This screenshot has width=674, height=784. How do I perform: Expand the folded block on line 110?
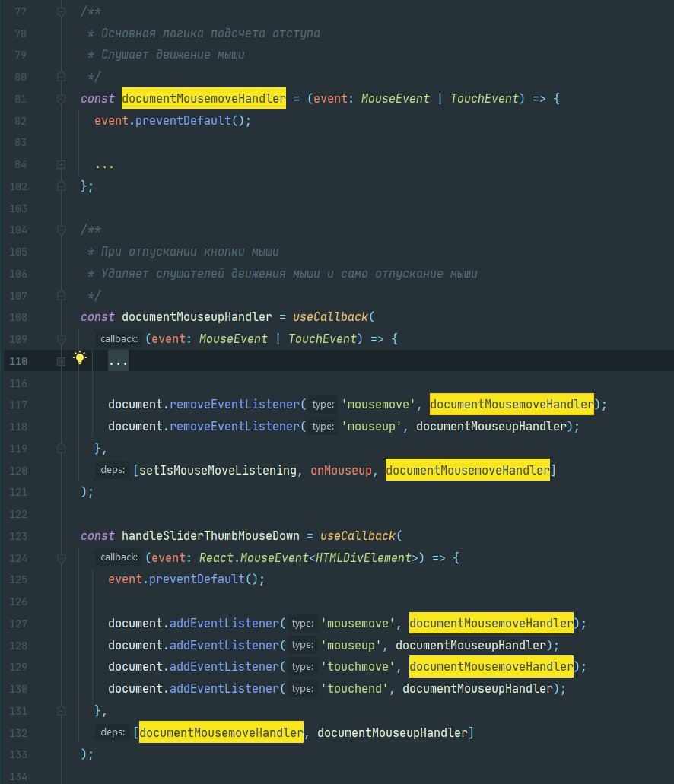pos(61,361)
